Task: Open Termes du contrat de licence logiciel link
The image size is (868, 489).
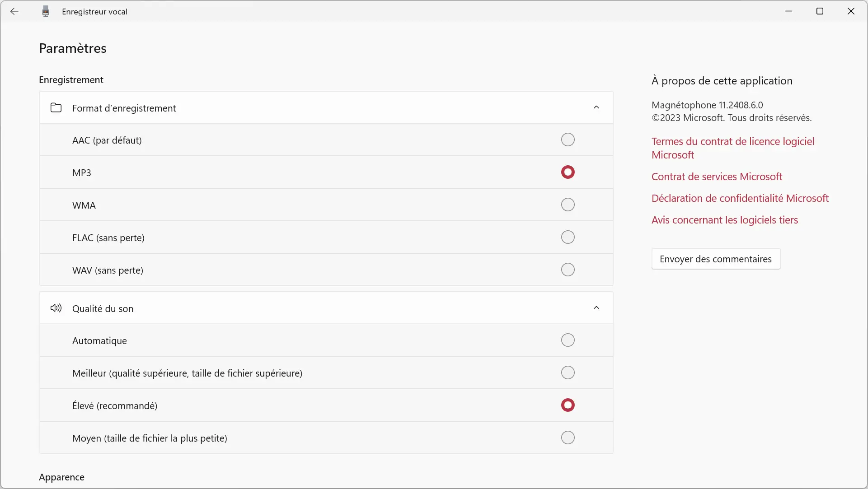Action: 732,148
